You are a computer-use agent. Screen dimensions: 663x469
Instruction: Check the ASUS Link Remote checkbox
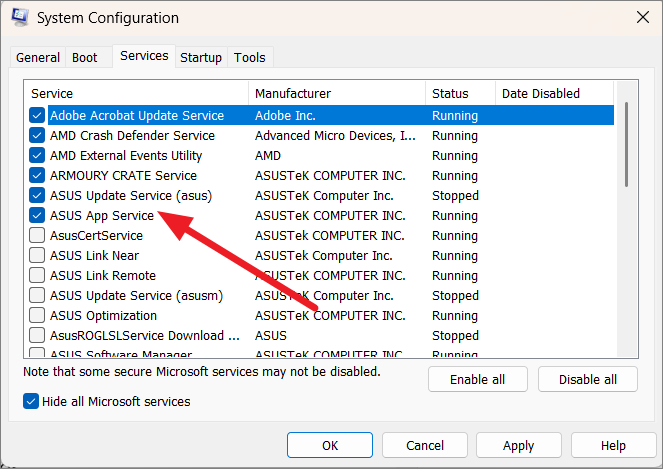pyautogui.click(x=37, y=275)
